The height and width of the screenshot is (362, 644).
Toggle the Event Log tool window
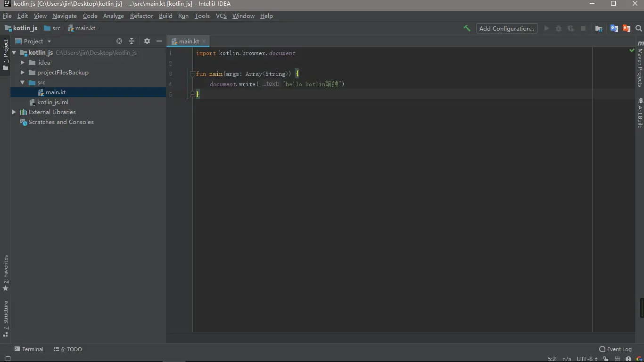coord(615,349)
